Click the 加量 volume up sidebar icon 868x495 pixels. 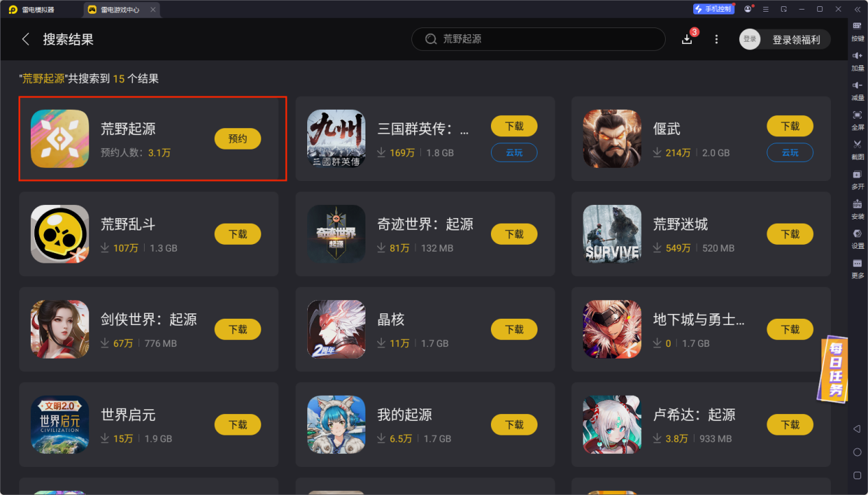pyautogui.click(x=857, y=60)
